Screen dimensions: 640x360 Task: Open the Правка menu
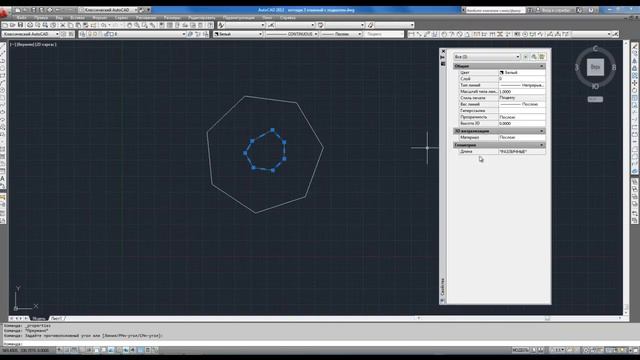click(x=41, y=18)
